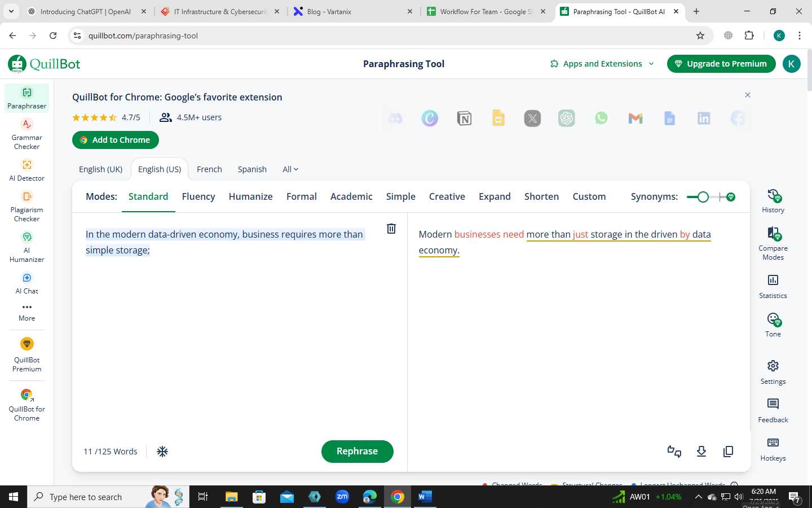Dismiss the Chrome extension banner

coord(748,95)
